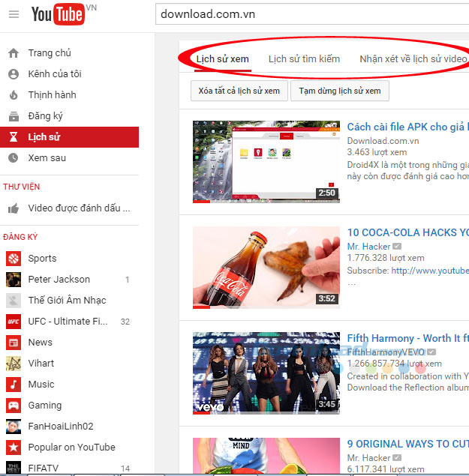Click the Gaming controller icon
This screenshot has width=469, height=476.
(14, 406)
